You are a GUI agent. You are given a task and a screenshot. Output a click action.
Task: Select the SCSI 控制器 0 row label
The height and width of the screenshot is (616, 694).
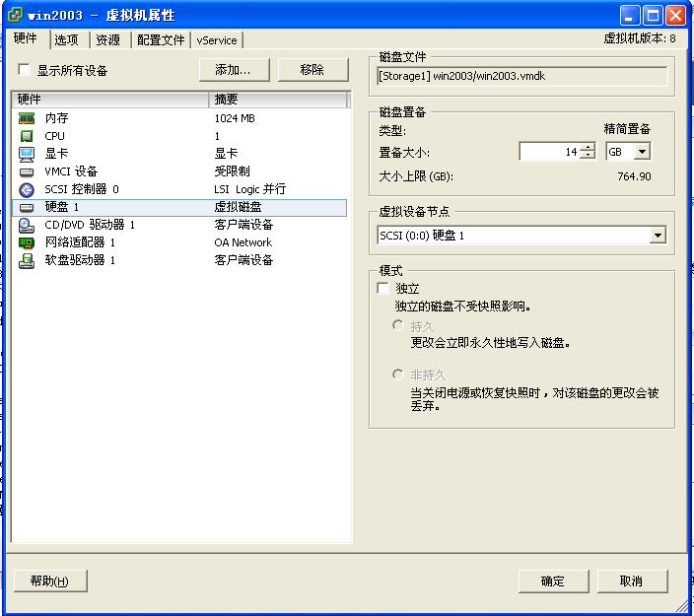coord(82,189)
